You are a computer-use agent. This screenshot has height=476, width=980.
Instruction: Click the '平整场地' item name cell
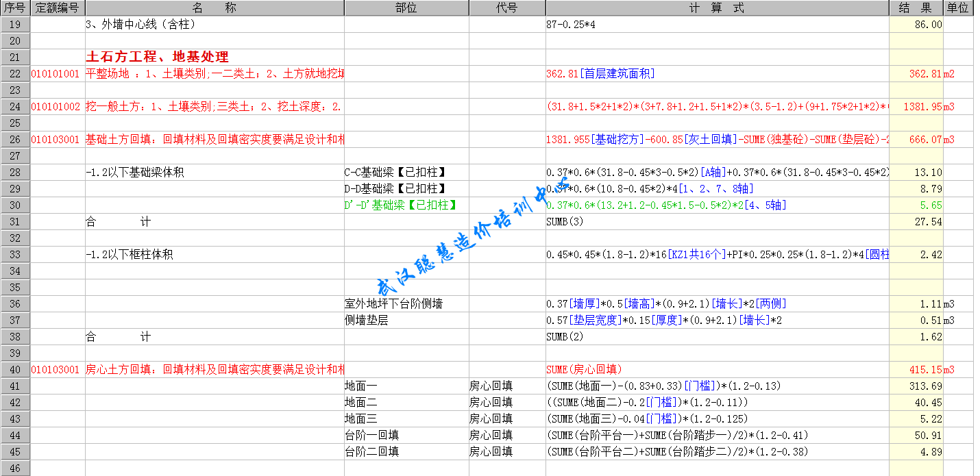point(215,74)
